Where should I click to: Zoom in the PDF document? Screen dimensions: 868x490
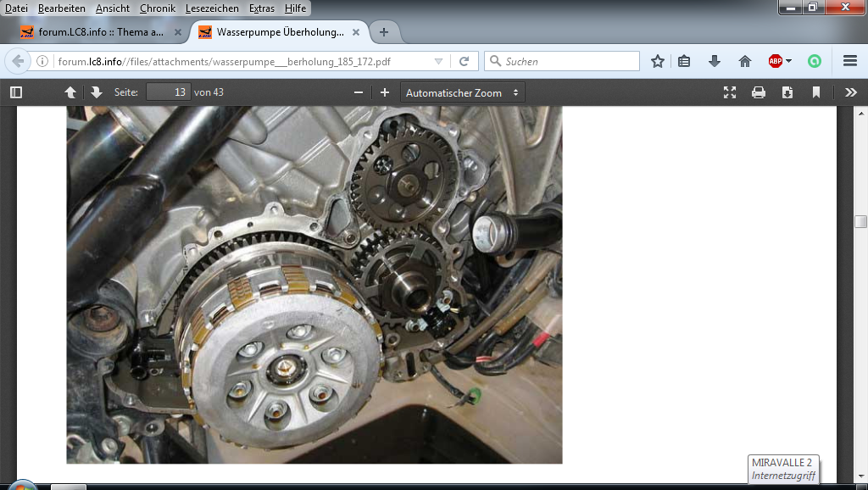(385, 92)
